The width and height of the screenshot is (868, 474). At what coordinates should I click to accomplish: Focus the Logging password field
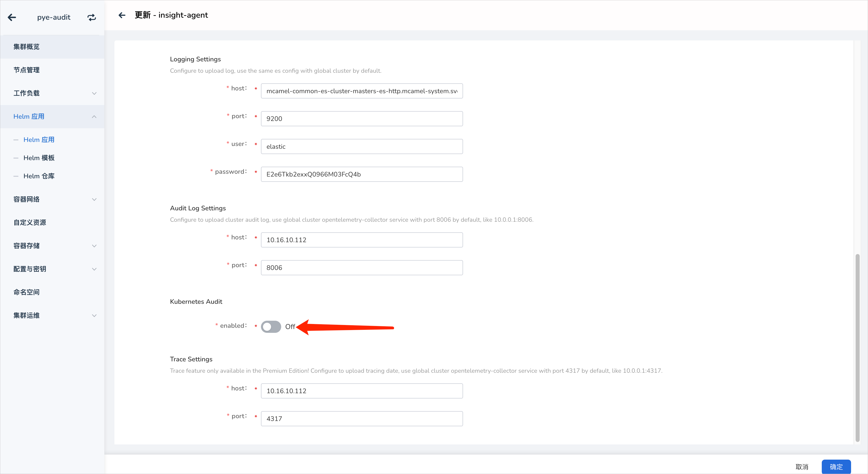click(361, 174)
